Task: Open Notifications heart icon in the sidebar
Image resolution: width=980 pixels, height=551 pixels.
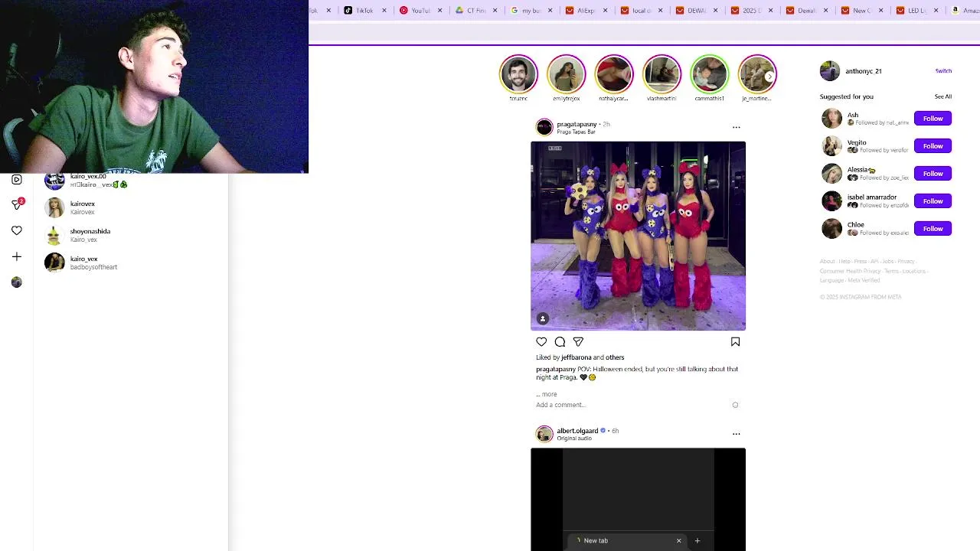Action: tap(17, 230)
